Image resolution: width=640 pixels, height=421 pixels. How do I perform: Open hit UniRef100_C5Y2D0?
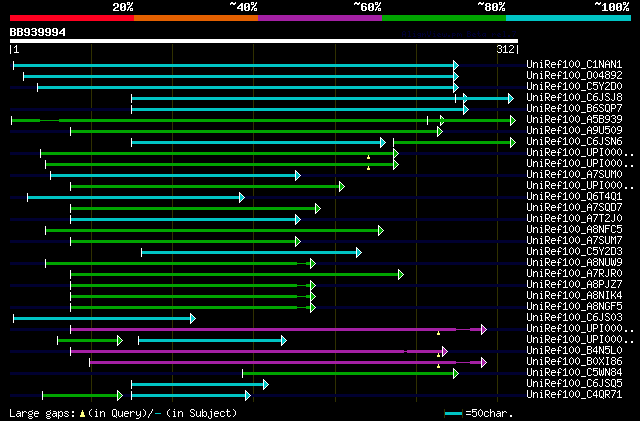[574, 86]
